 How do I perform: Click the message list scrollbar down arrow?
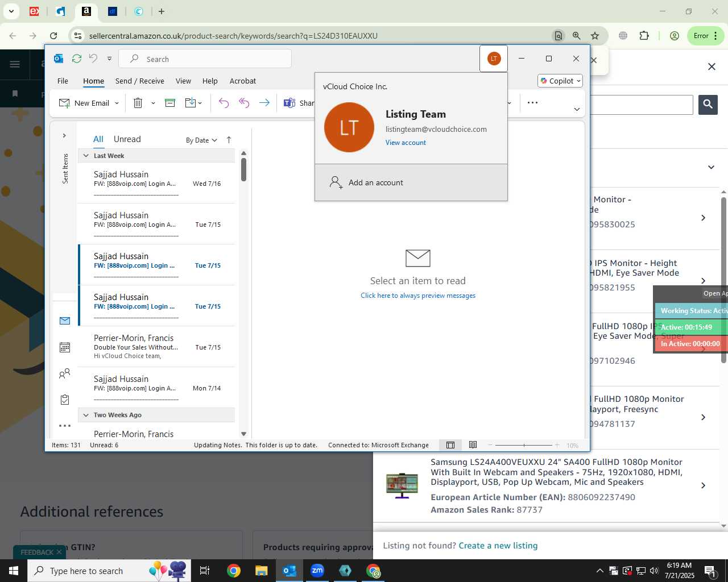tap(243, 434)
